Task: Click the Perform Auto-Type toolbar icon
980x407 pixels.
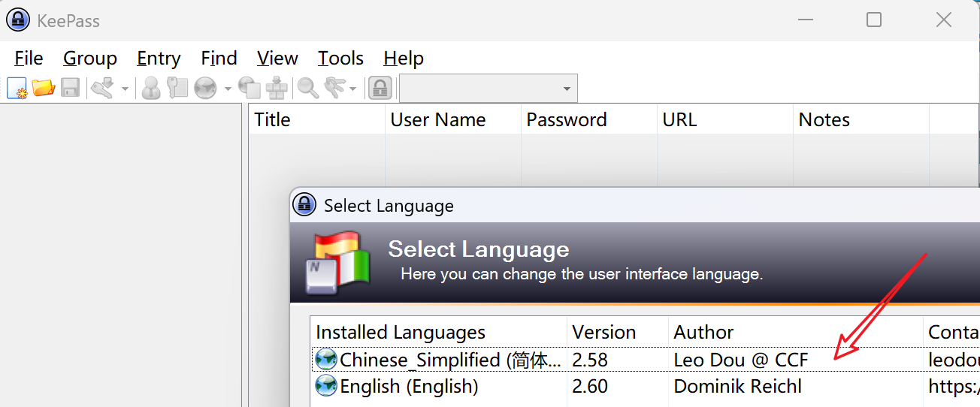Action: [277, 88]
